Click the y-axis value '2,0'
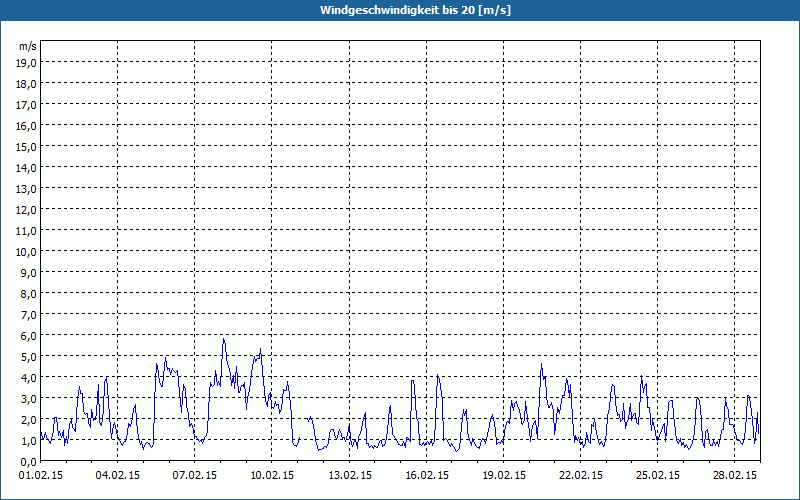The height and width of the screenshot is (500, 800). click(29, 420)
